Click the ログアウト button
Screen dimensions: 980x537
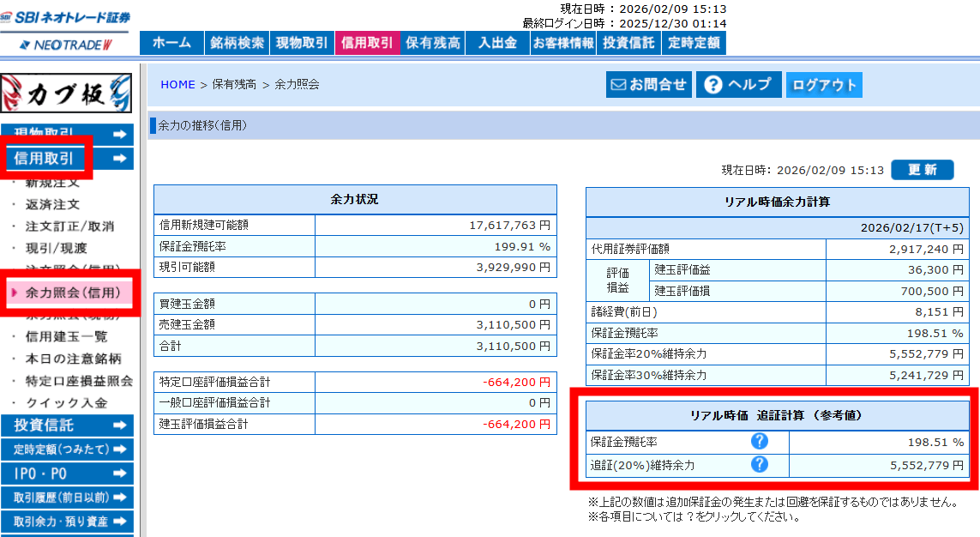coord(824,85)
